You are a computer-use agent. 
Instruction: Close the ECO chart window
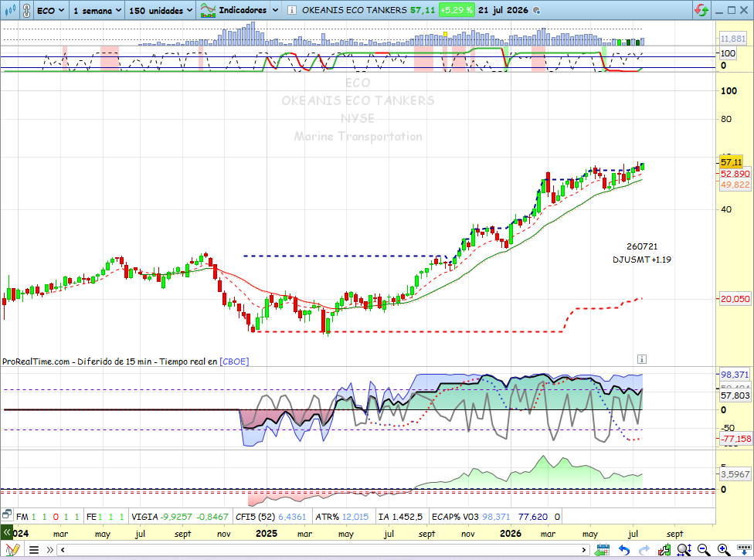click(x=744, y=10)
